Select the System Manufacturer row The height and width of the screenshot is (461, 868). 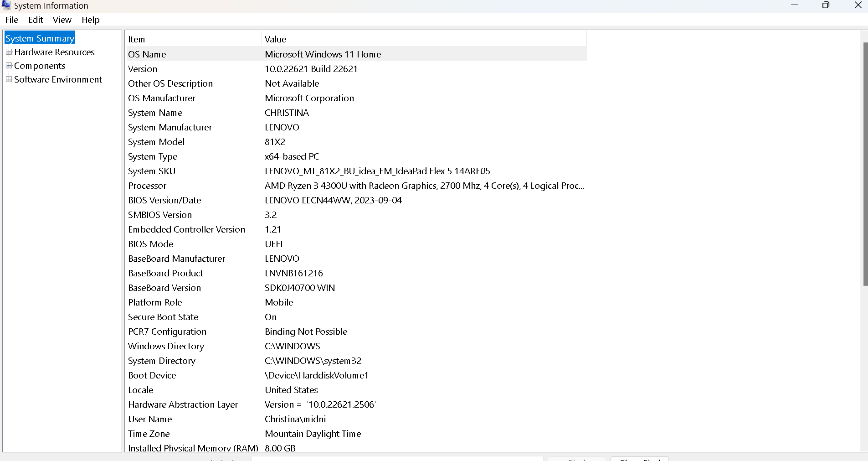coord(356,127)
